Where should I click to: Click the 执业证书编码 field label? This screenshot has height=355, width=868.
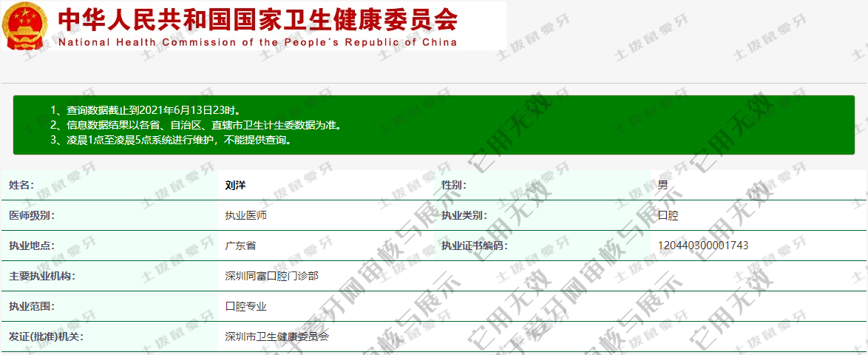click(475, 246)
